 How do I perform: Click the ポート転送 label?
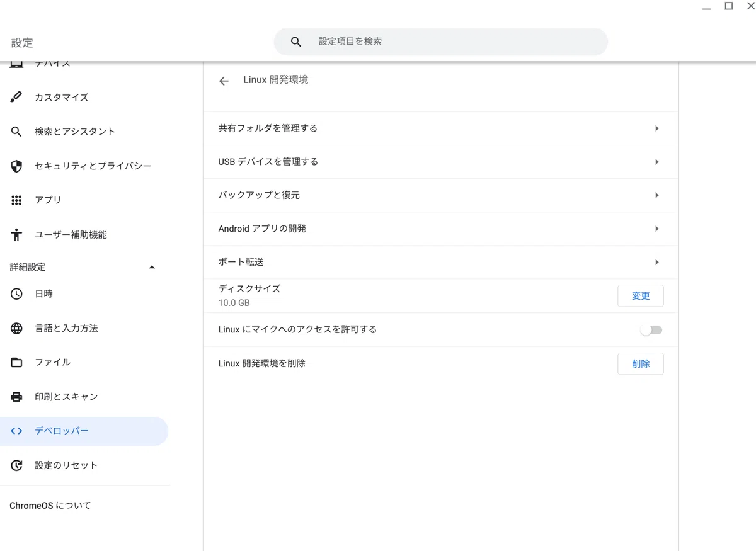[241, 262]
